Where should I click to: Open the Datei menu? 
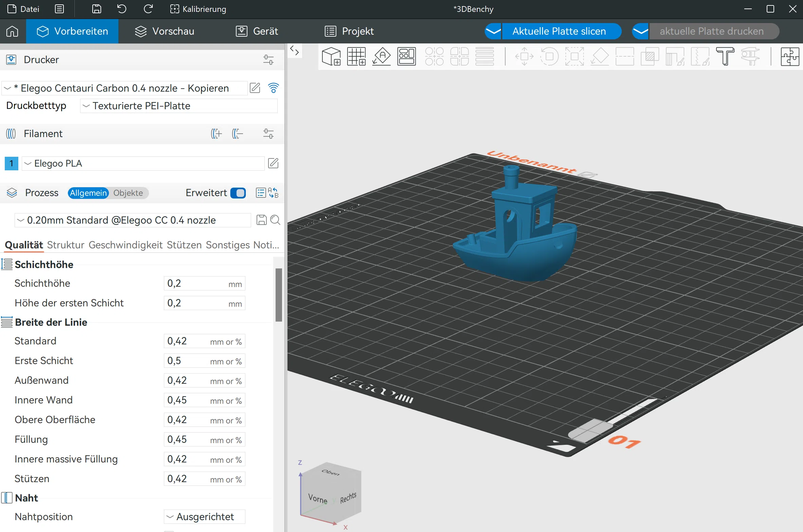coord(24,9)
